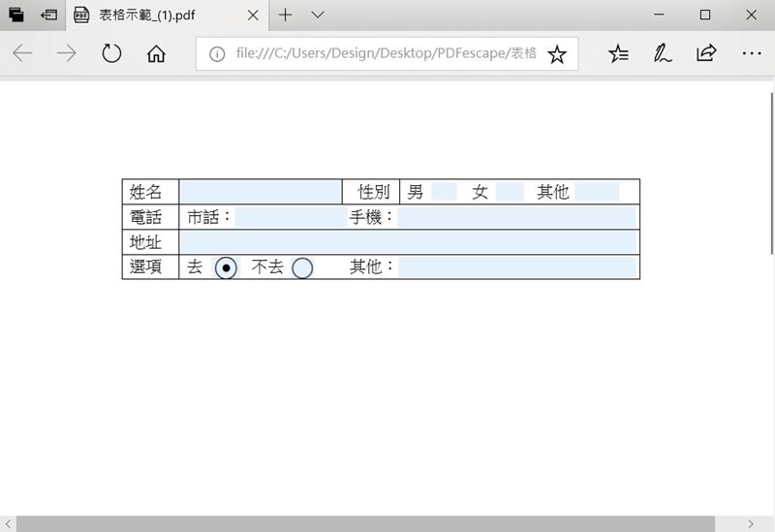Click the 姓名 text field

click(x=261, y=192)
